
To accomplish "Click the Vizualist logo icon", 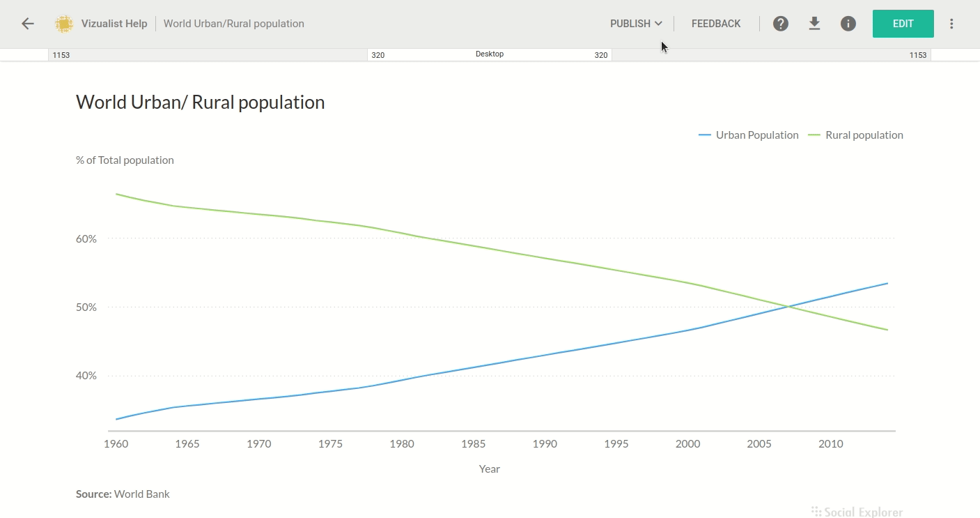I will pyautogui.click(x=64, y=24).
